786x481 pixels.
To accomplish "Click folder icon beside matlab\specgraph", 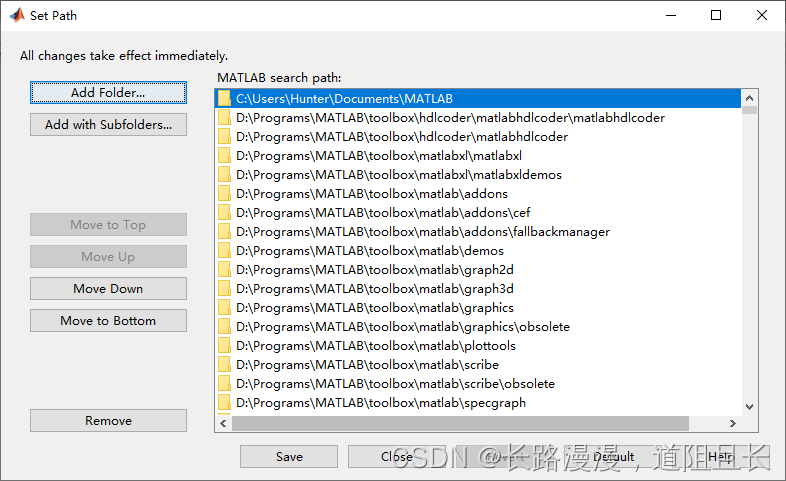I will (224, 403).
